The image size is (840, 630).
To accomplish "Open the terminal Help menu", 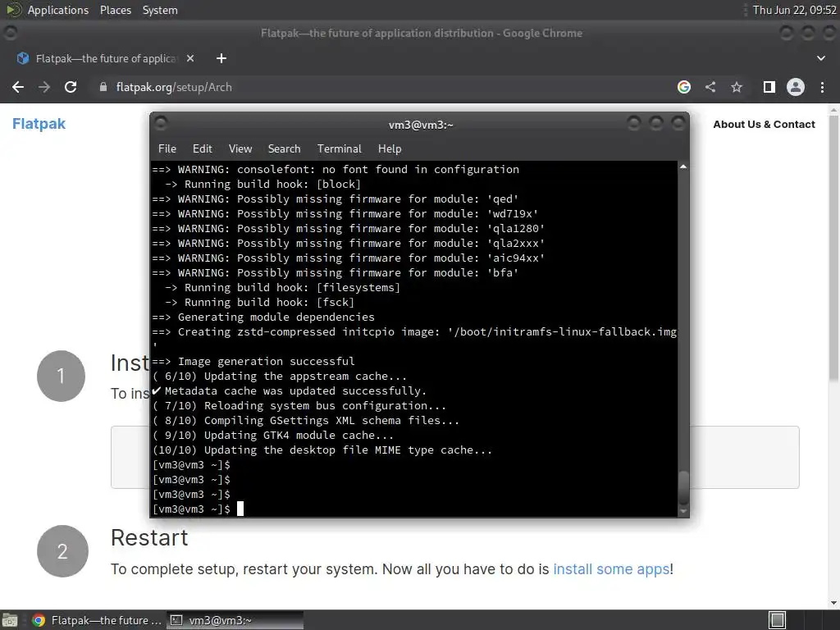I will 390,149.
